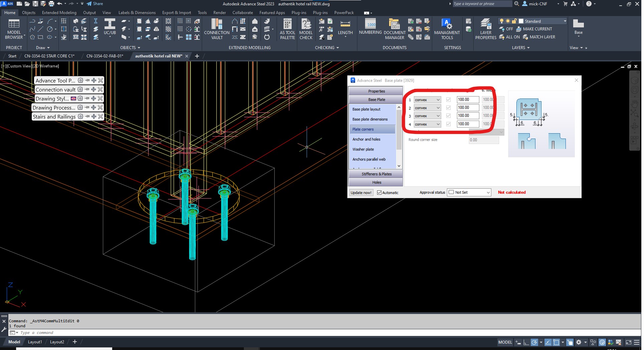The height and width of the screenshot is (350, 644).
Task: Toggle the checkbox beside corner row 2
Action: (448, 108)
